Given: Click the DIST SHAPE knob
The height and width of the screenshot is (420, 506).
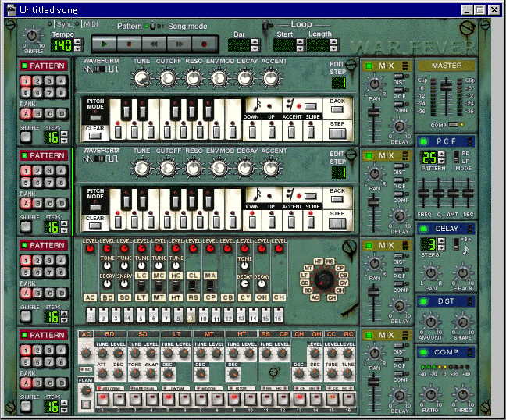Looking at the screenshot, I should 462,322.
